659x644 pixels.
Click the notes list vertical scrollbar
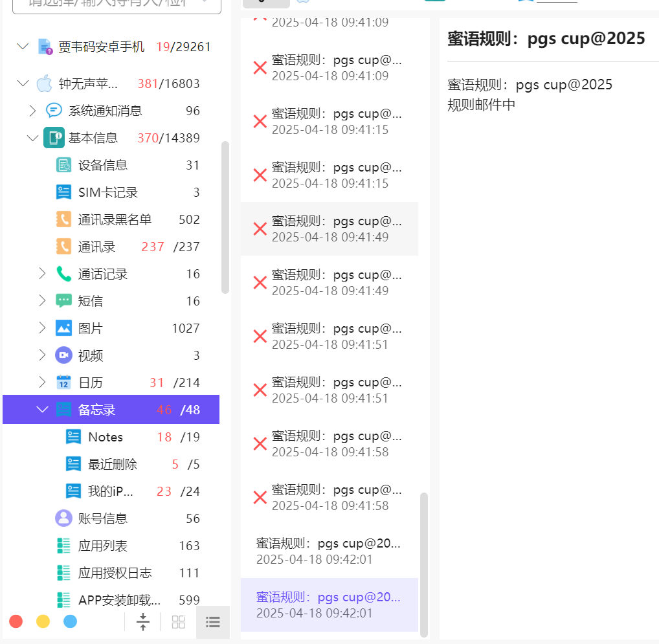[x=424, y=563]
